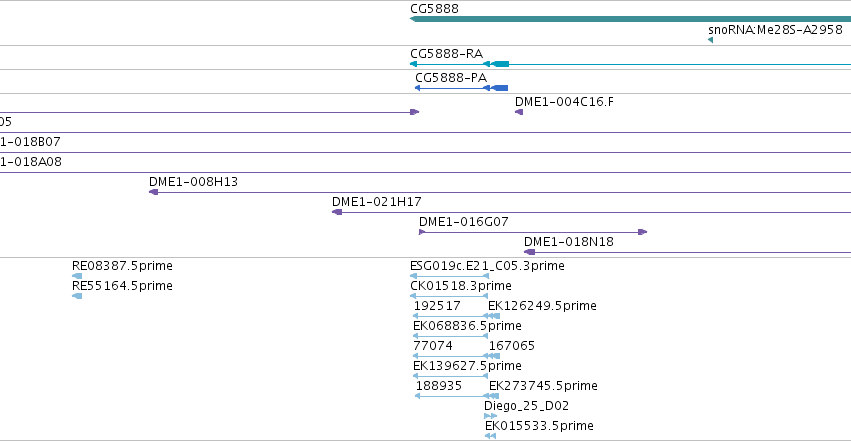Select the CK01518.3prime EST label

click(461, 286)
